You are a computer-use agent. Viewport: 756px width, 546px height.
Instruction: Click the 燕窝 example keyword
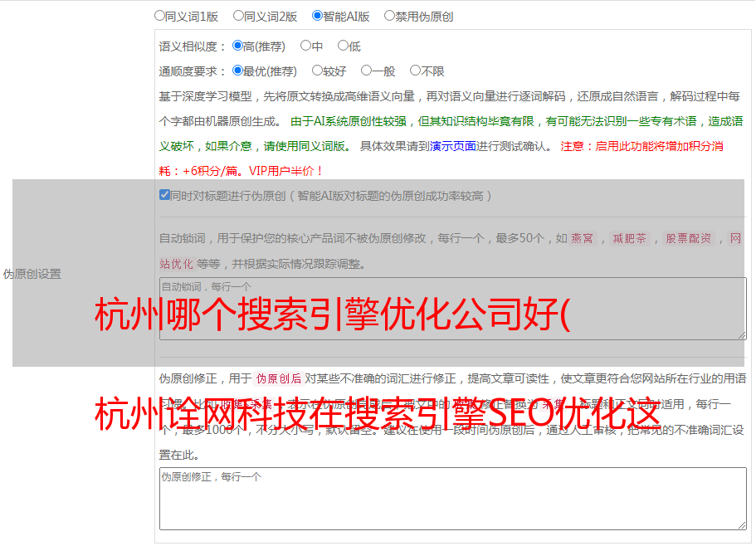[x=582, y=238]
